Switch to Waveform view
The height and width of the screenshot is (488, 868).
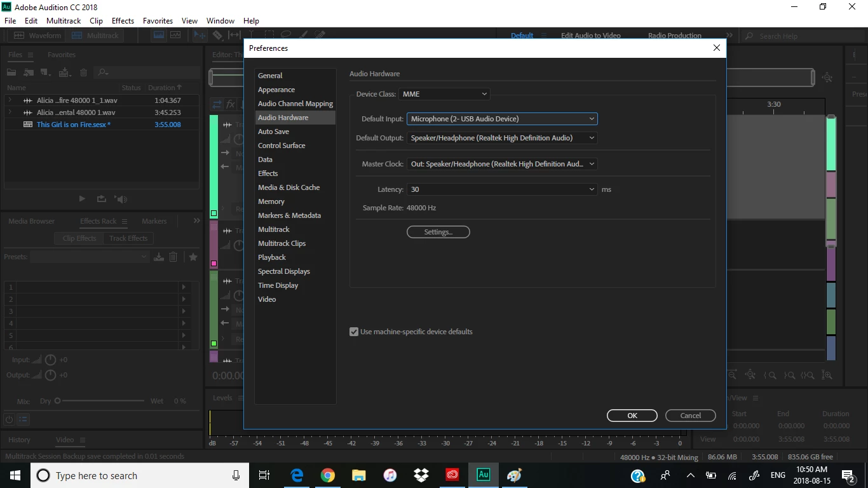coord(37,36)
